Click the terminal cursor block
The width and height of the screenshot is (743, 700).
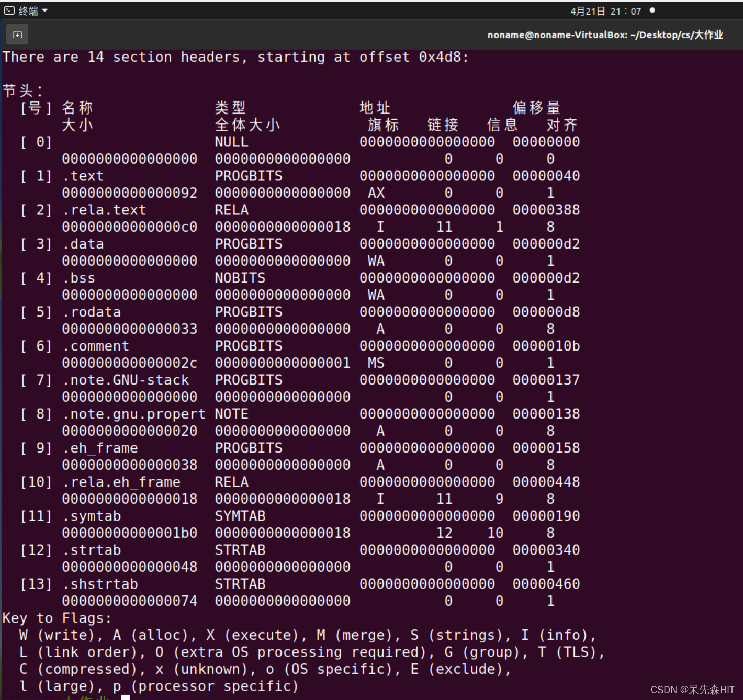point(126,697)
